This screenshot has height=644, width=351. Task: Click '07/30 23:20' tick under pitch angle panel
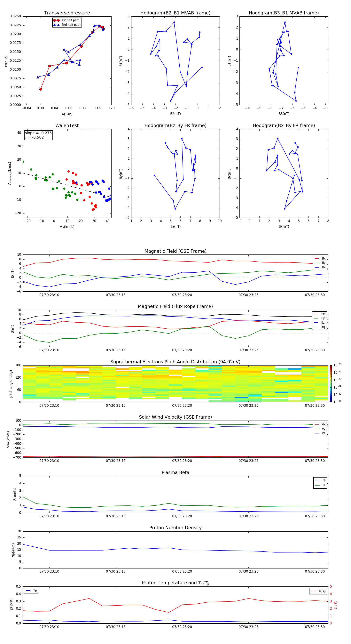tap(182, 406)
